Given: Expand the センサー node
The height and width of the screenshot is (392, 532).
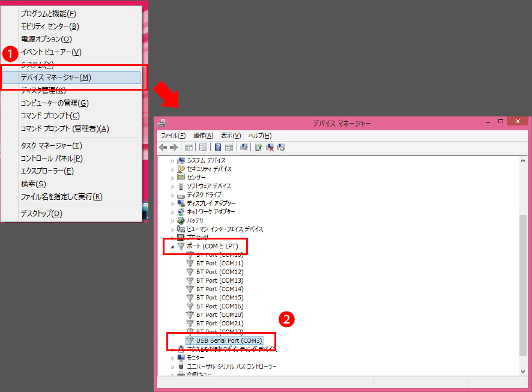Looking at the screenshot, I should [x=172, y=178].
